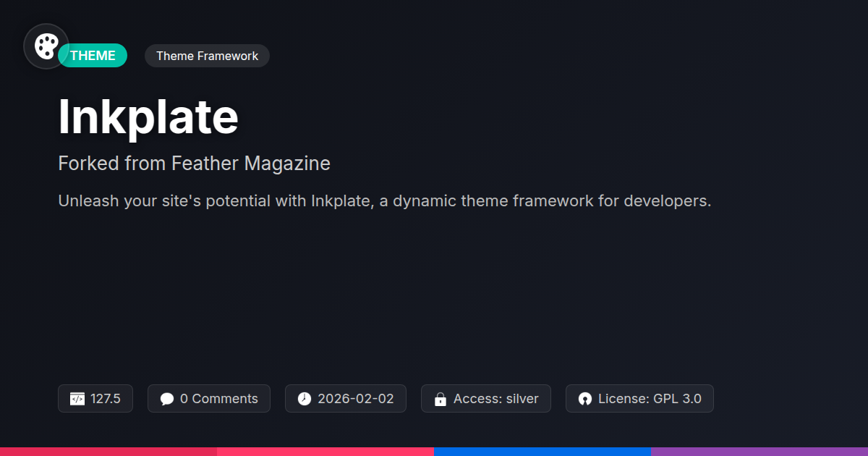Open the License: GPL 3.0 label
The height and width of the screenshot is (456, 868).
650,399
